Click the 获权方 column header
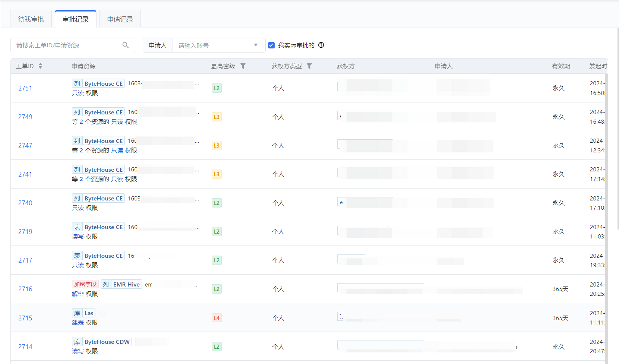The image size is (619, 364). [345, 66]
